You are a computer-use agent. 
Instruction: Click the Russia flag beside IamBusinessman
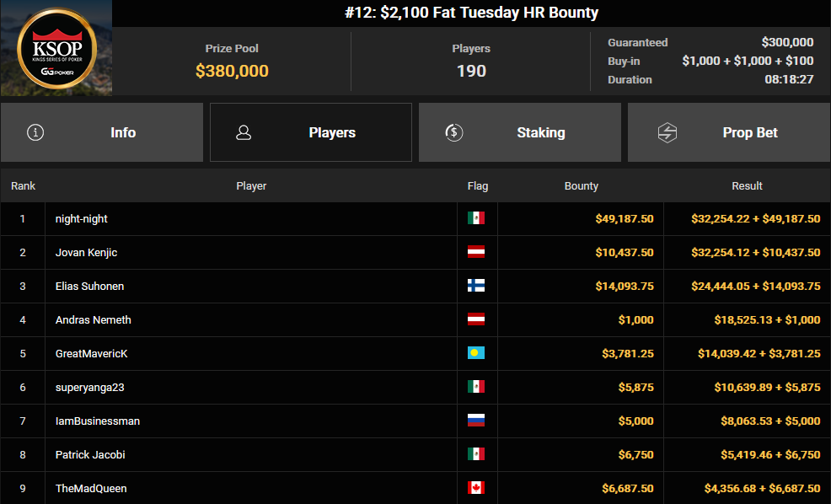tap(476, 421)
